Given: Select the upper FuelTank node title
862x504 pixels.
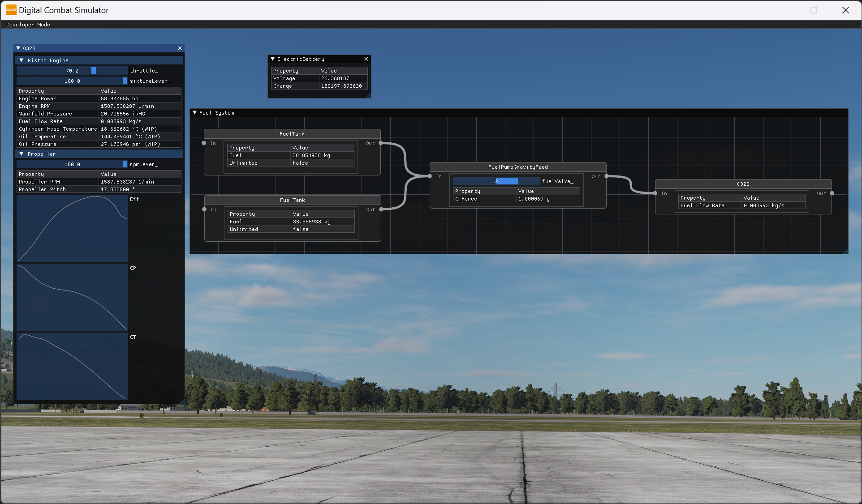Looking at the screenshot, I should [292, 134].
